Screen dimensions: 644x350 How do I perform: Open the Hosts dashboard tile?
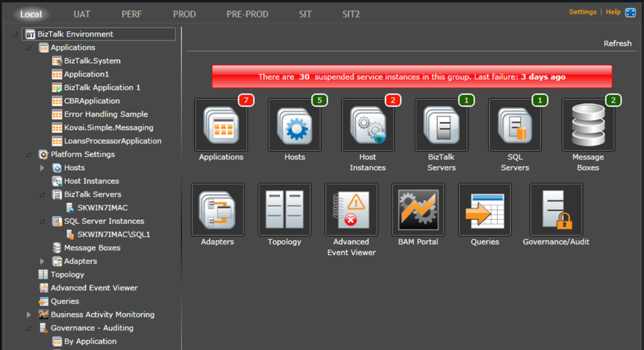[294, 125]
